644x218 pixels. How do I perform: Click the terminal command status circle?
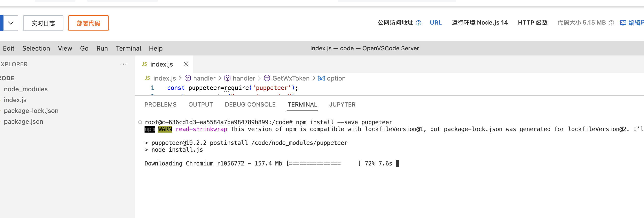pyautogui.click(x=140, y=122)
